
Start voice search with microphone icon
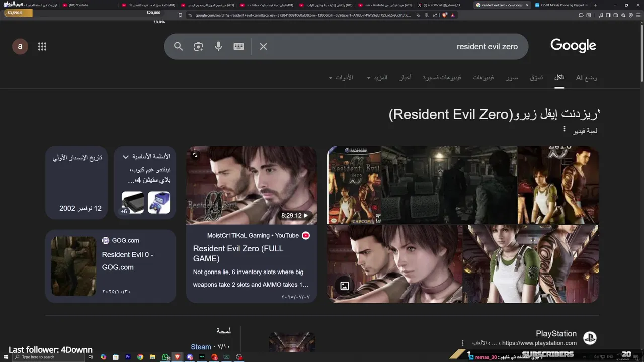(x=218, y=46)
